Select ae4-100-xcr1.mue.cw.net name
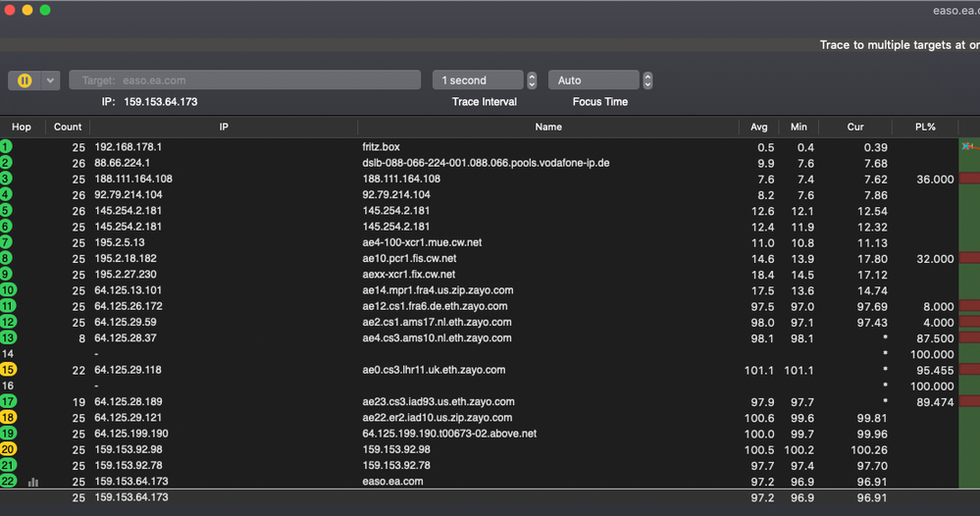Image resolution: width=980 pixels, height=516 pixels. click(422, 242)
